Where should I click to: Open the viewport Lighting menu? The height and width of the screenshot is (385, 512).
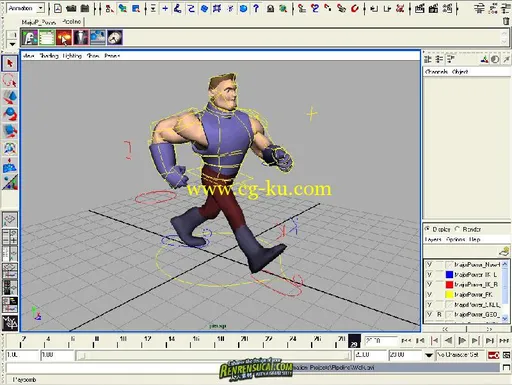pyautogui.click(x=72, y=56)
